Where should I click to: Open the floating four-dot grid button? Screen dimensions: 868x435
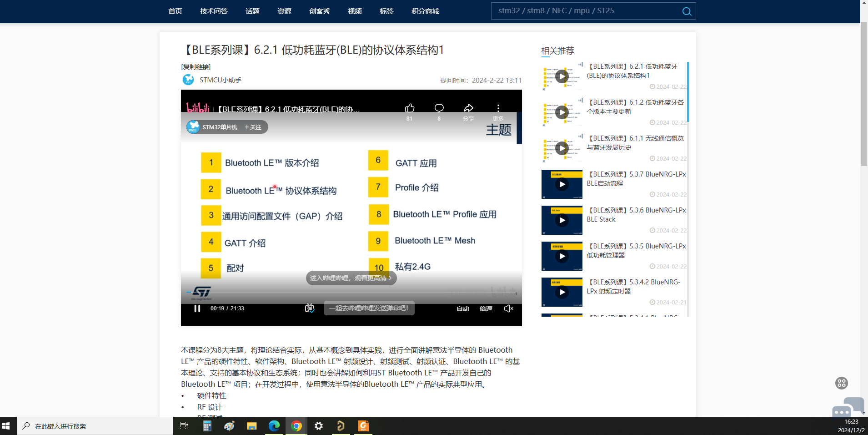click(842, 383)
